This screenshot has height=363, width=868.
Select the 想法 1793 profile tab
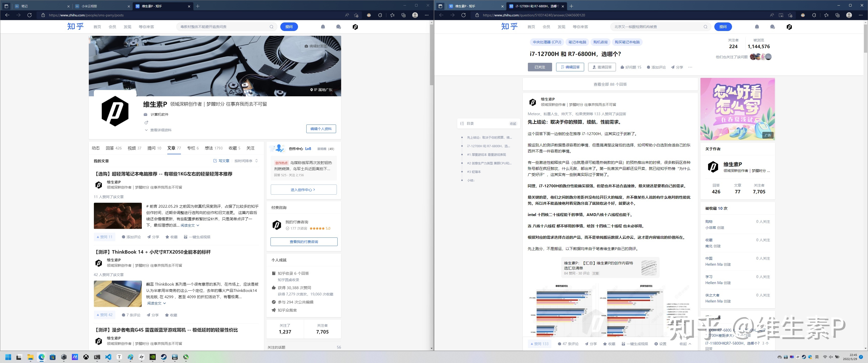click(214, 148)
